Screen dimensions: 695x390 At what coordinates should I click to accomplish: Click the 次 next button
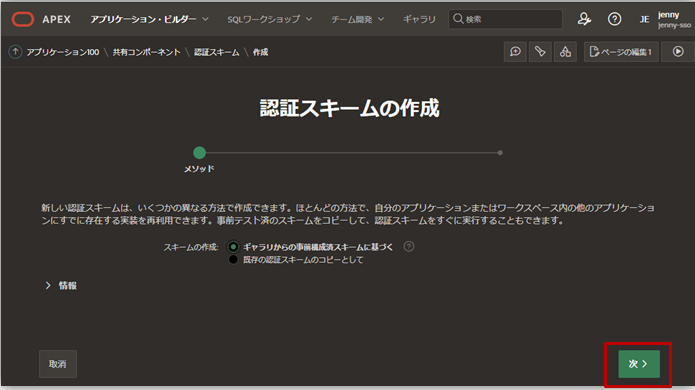(639, 364)
